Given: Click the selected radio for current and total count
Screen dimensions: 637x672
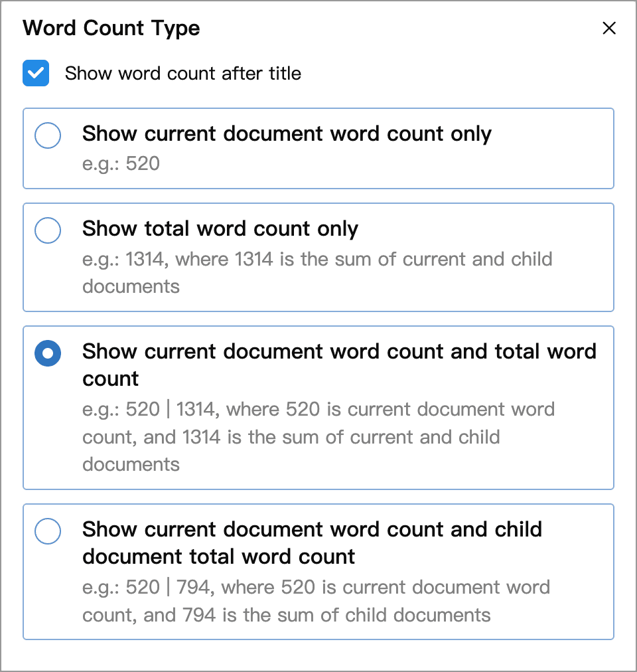Looking at the screenshot, I should pyautogui.click(x=48, y=353).
